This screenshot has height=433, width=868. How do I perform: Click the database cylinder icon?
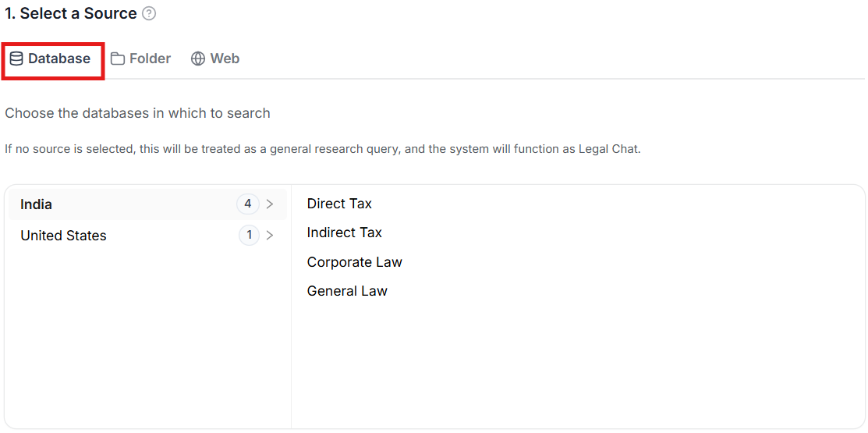16,59
